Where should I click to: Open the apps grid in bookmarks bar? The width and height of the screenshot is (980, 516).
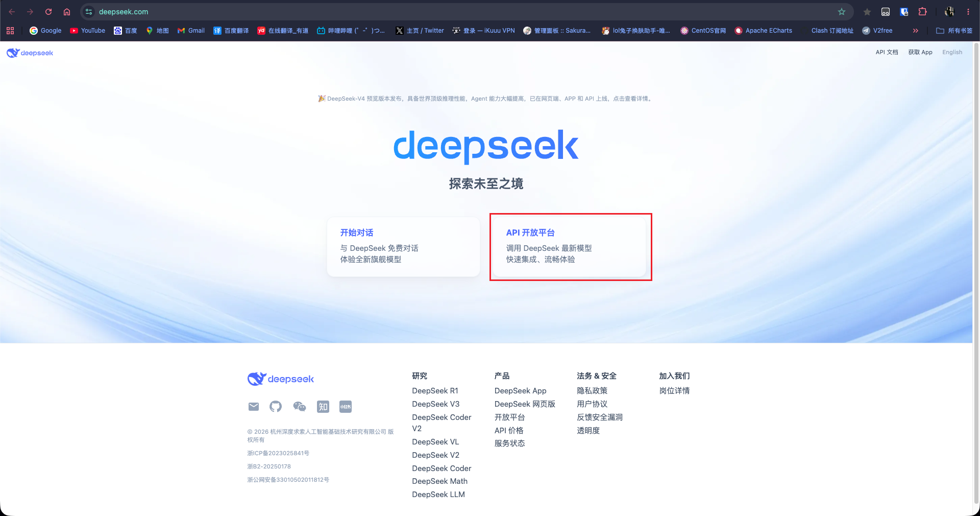[x=10, y=31]
